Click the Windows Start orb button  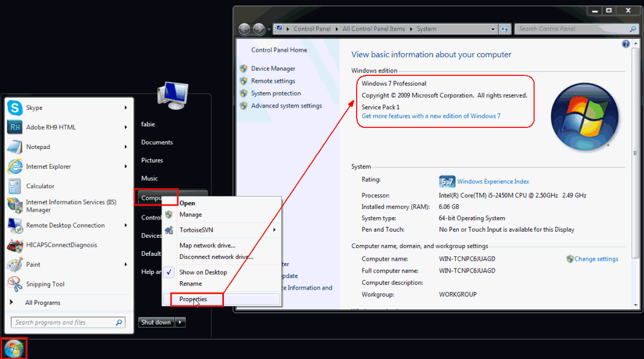(14, 348)
